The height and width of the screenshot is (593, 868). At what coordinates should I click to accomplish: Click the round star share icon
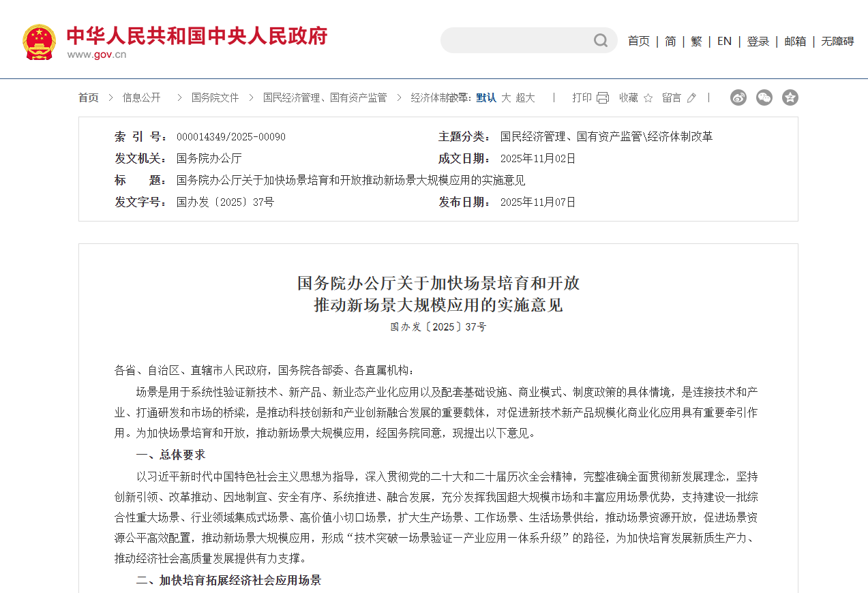point(790,97)
